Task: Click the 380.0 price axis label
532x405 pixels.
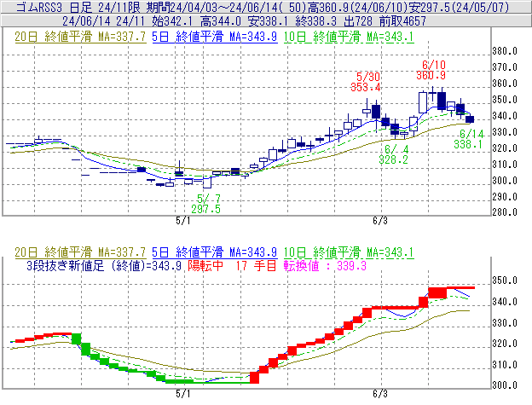Action: [505, 51]
